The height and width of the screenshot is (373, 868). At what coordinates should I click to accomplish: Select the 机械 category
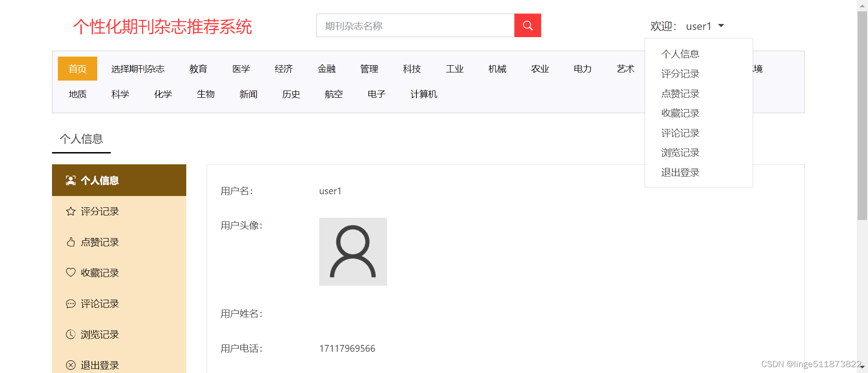(x=497, y=69)
